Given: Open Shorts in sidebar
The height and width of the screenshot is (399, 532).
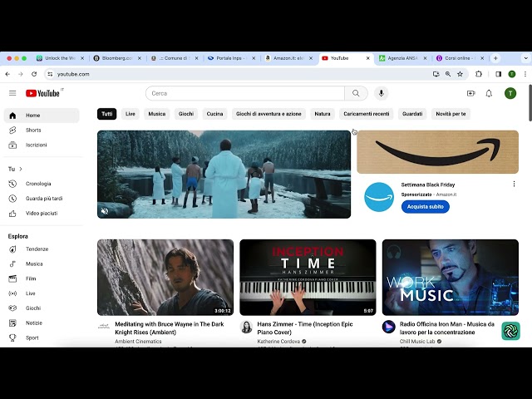Looking at the screenshot, I should click(42, 130).
